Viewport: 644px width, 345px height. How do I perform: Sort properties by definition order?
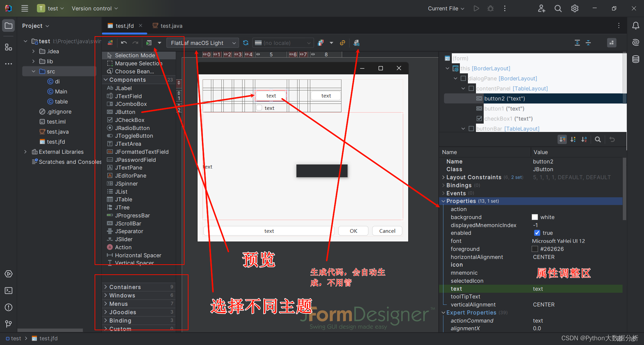(x=573, y=139)
